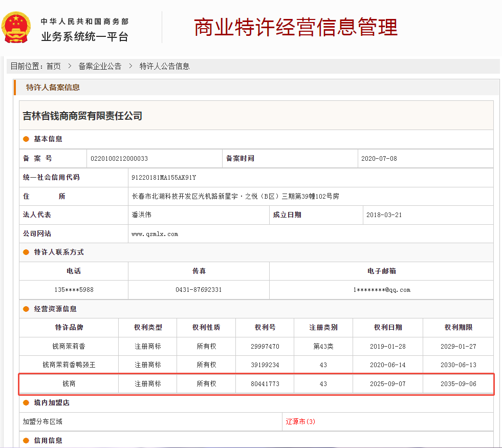This screenshot has height=448, width=502.
Task: Click the 电话 column header
Action: point(74,271)
